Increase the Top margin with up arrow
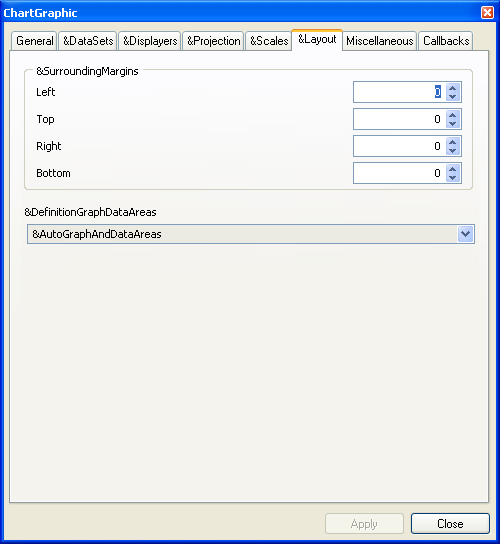 click(452, 114)
